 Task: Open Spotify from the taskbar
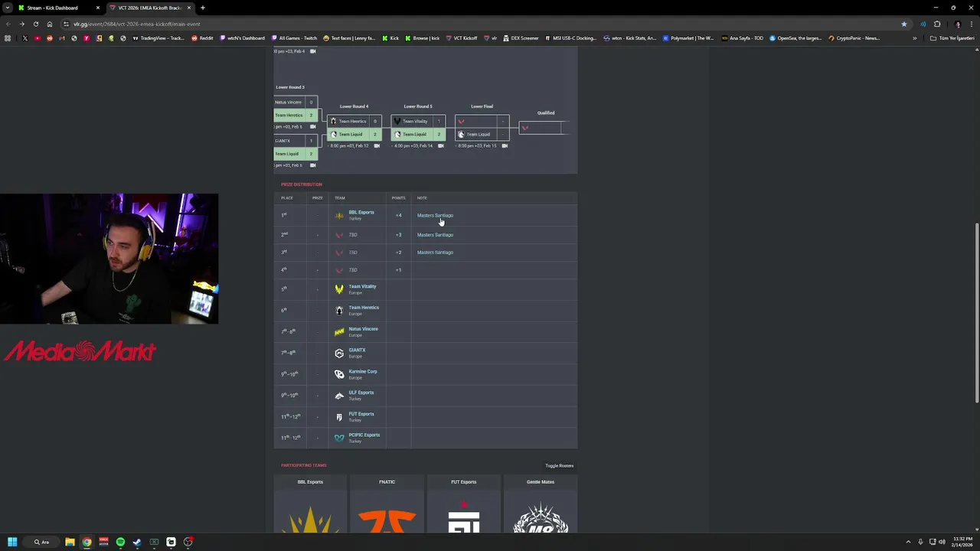120,542
